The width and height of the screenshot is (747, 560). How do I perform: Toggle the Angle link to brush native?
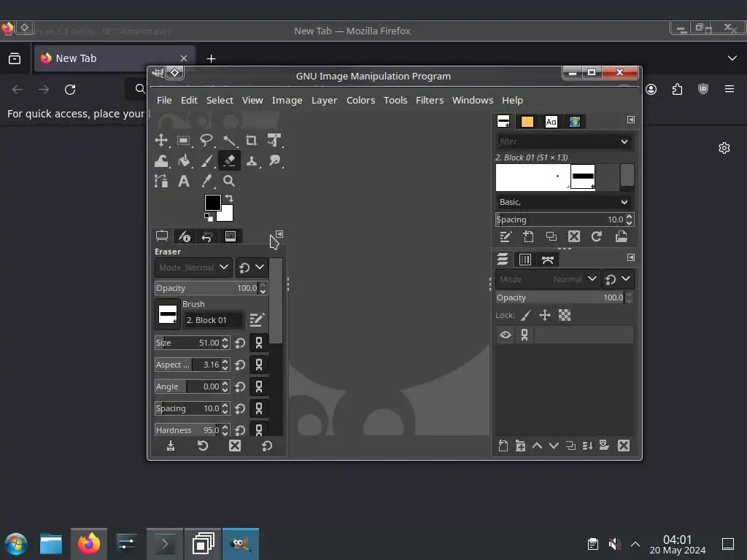tap(259, 386)
